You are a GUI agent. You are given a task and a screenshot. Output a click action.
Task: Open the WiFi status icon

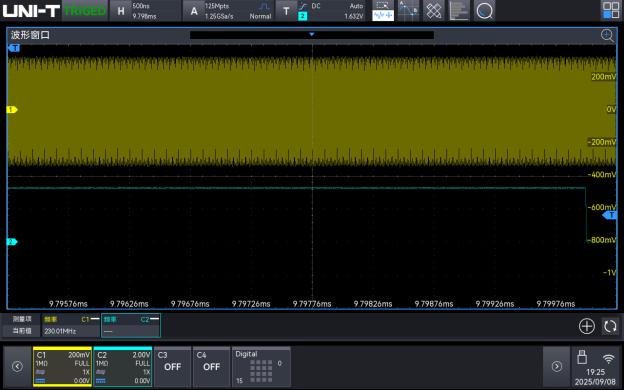click(608, 358)
